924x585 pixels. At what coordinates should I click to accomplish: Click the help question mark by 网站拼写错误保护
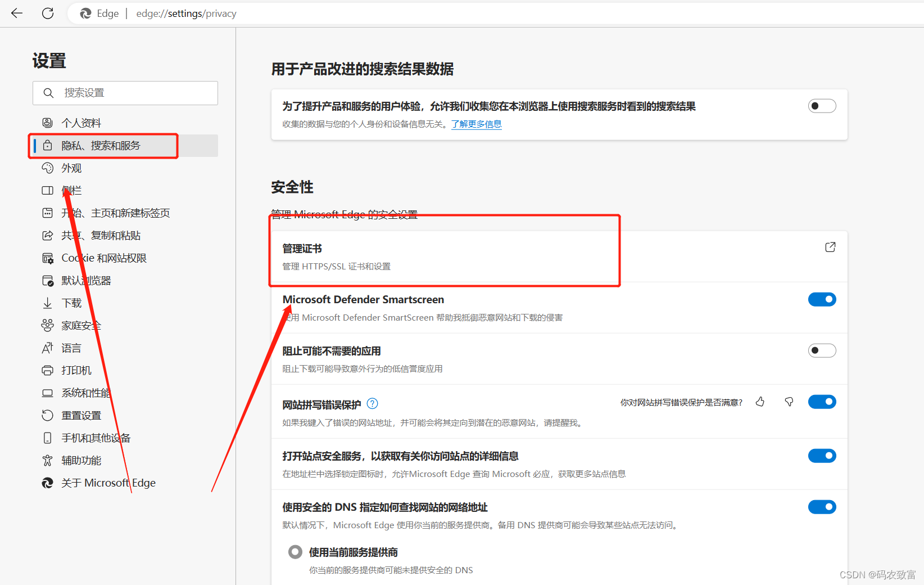pyautogui.click(x=373, y=403)
